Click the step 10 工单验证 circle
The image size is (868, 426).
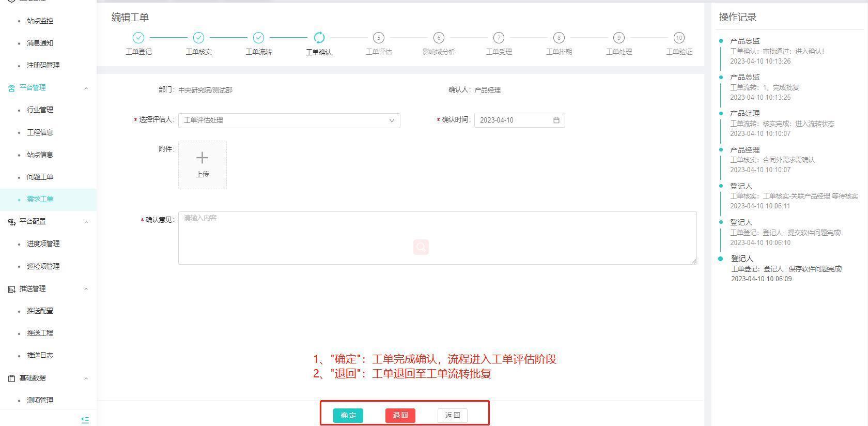coord(679,38)
